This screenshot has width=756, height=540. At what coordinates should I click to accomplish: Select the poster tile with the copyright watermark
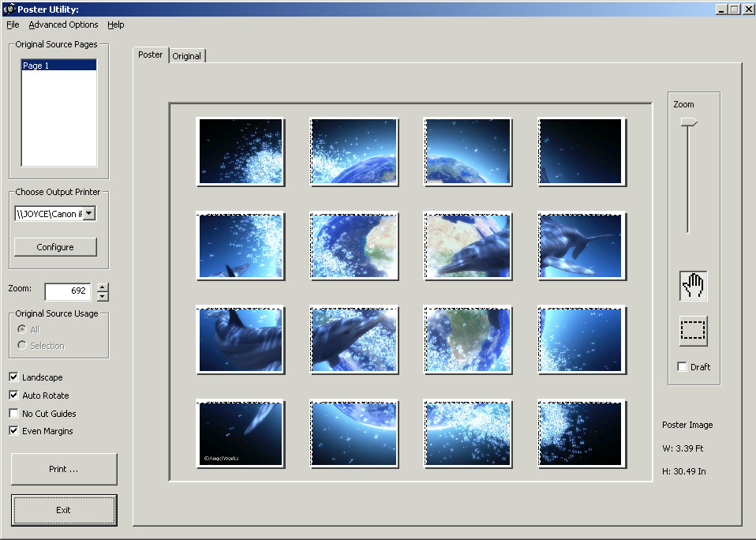pos(241,434)
